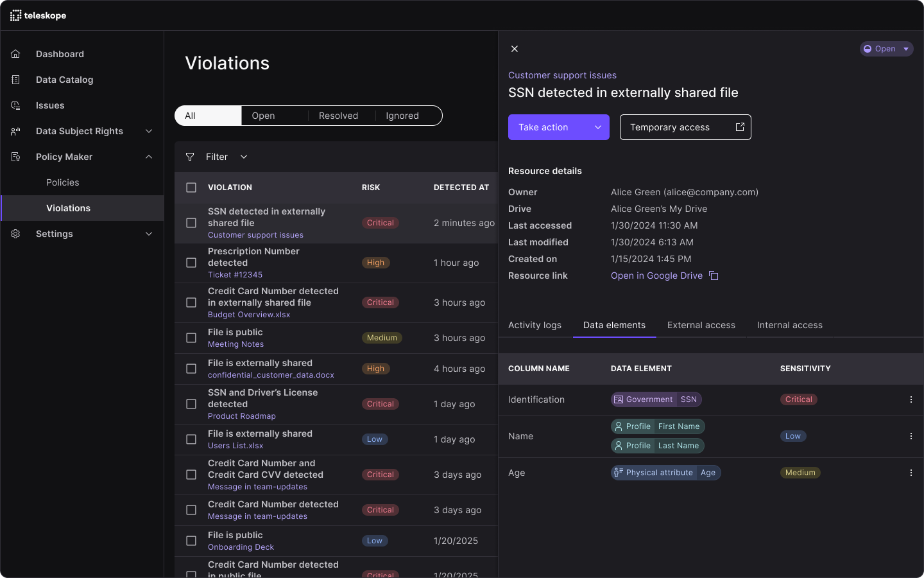Image resolution: width=924 pixels, height=578 pixels.
Task: Click the Profile First Name tag
Action: pos(658,426)
